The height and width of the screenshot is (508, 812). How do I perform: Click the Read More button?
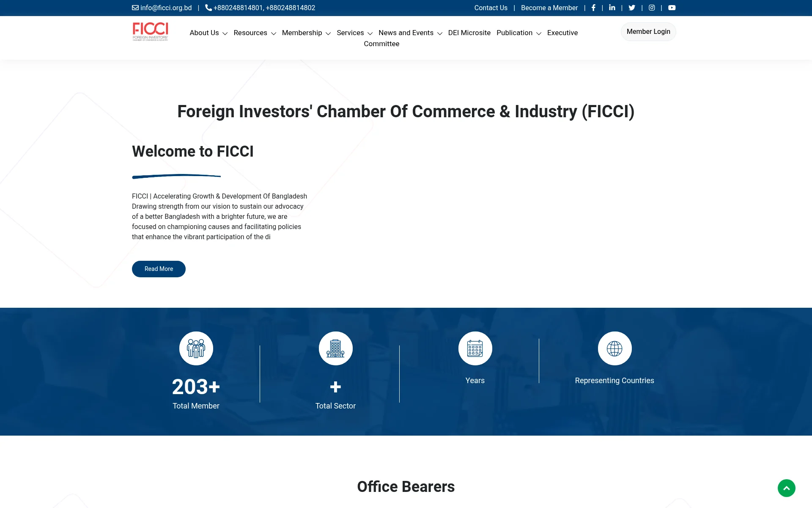[x=159, y=269]
